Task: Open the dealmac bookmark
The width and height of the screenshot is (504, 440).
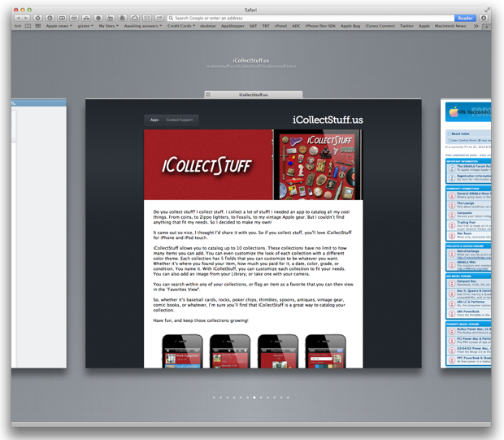Action: click(x=208, y=26)
